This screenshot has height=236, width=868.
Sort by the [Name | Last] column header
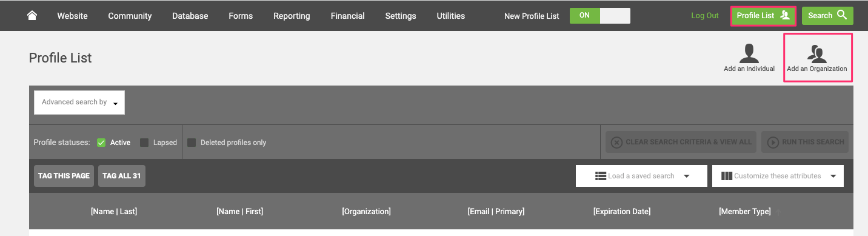click(x=114, y=212)
